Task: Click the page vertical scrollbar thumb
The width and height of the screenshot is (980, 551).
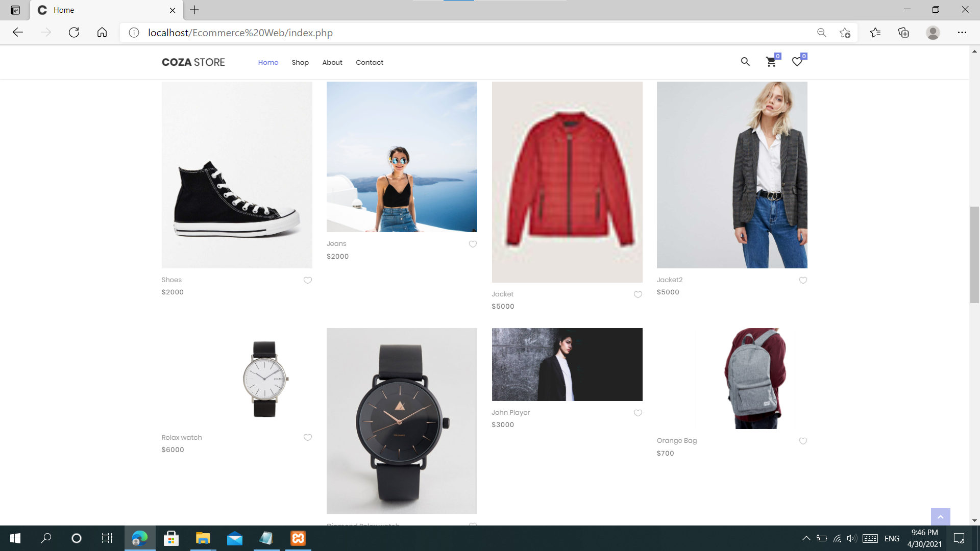Action: pos(974,255)
